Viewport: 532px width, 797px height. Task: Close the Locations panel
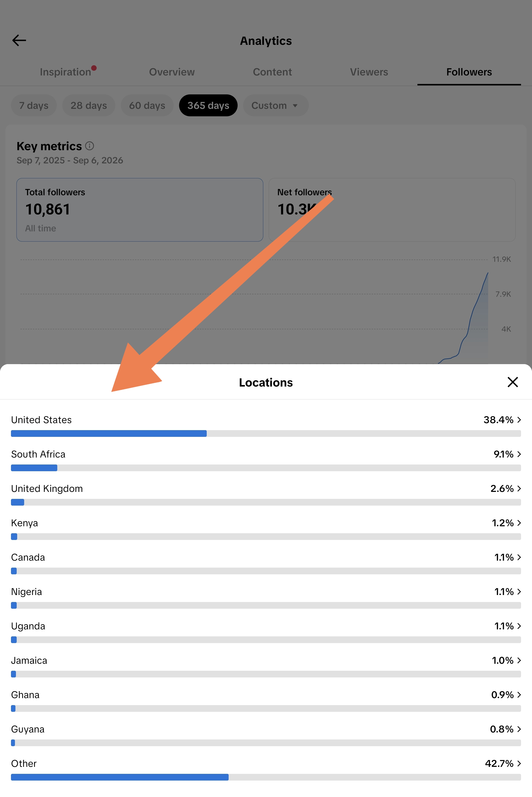click(512, 382)
